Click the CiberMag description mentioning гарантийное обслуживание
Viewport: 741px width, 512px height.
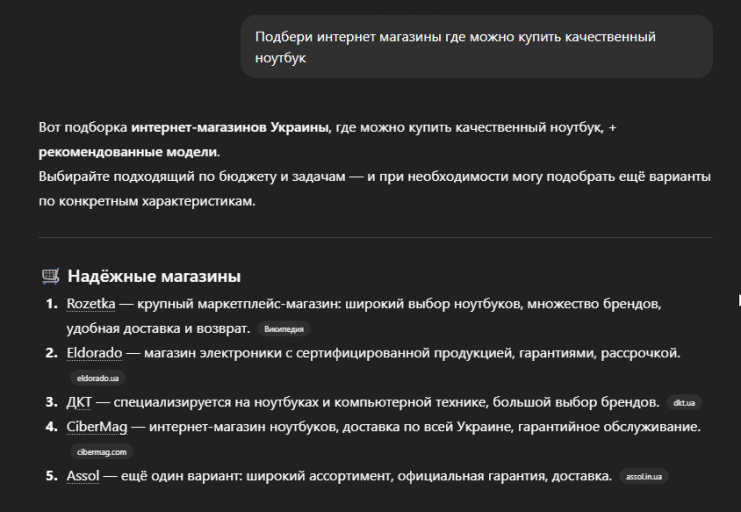point(420,427)
